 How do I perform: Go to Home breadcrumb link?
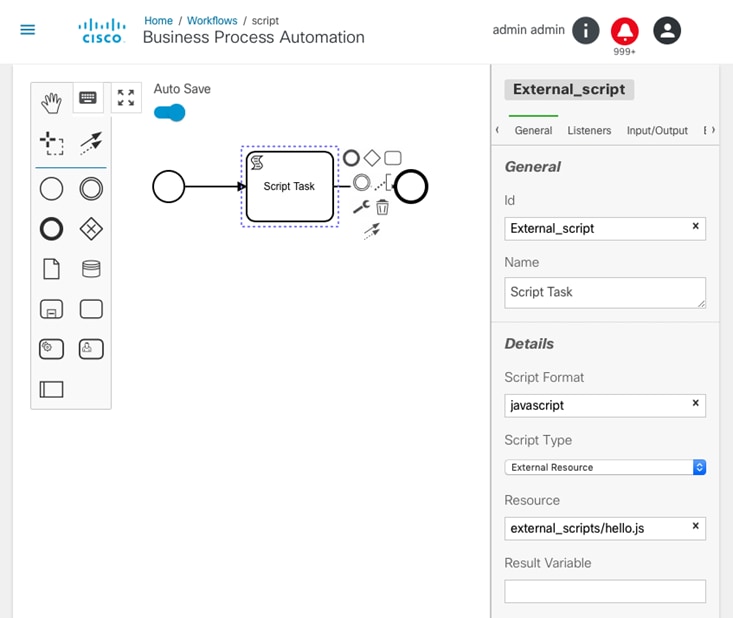[158, 21]
